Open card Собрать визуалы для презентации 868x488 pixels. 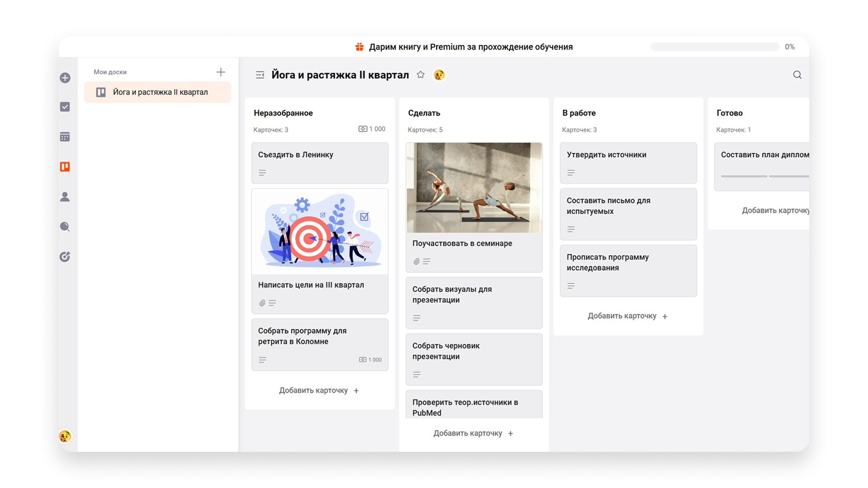click(474, 303)
